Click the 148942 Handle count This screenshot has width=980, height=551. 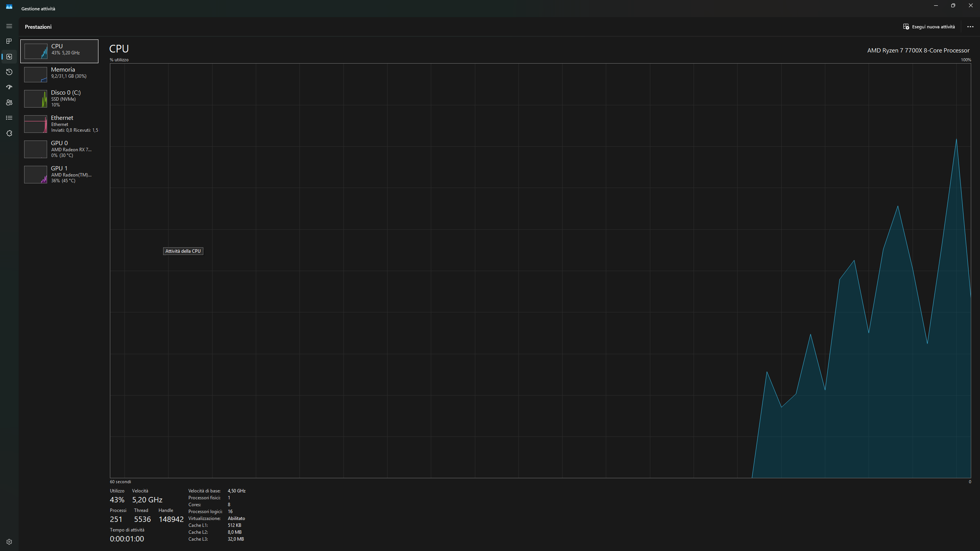[x=171, y=519]
